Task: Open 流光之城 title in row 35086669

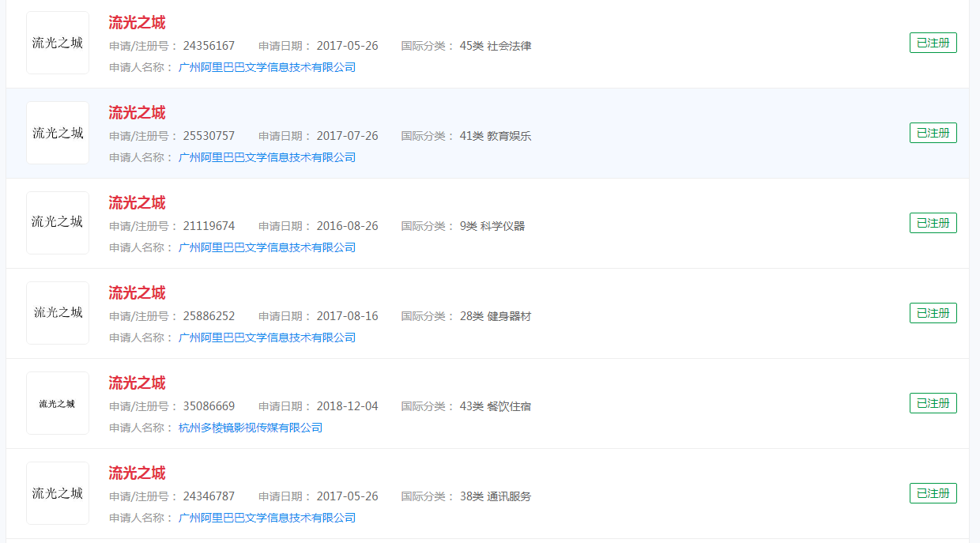Action: coord(137,383)
